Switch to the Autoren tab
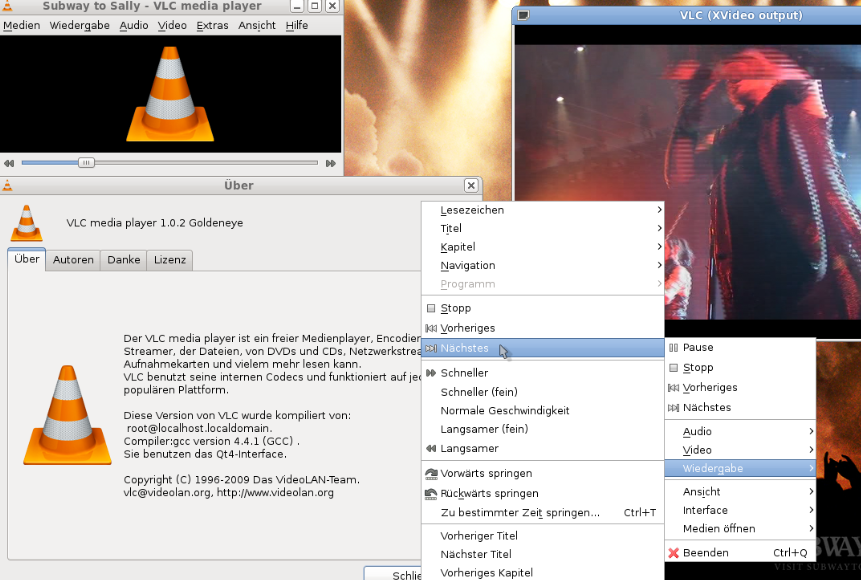Image resolution: width=861 pixels, height=580 pixels. point(73,260)
